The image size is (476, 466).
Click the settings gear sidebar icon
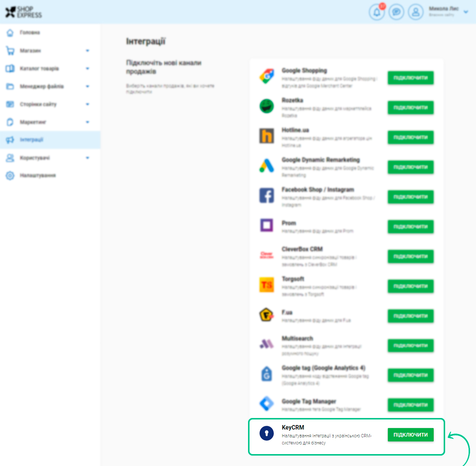(10, 176)
